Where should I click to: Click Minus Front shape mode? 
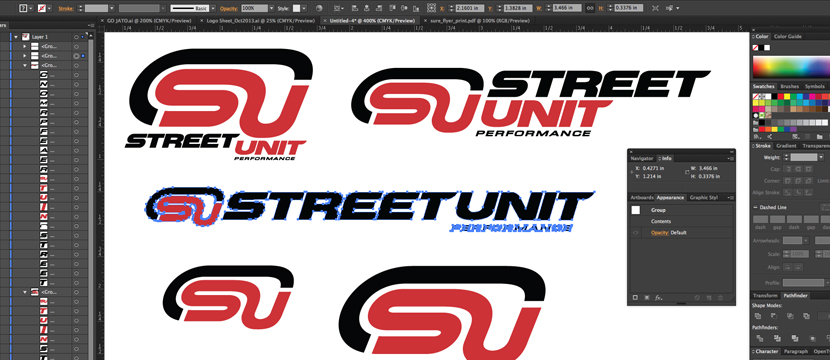point(774,316)
